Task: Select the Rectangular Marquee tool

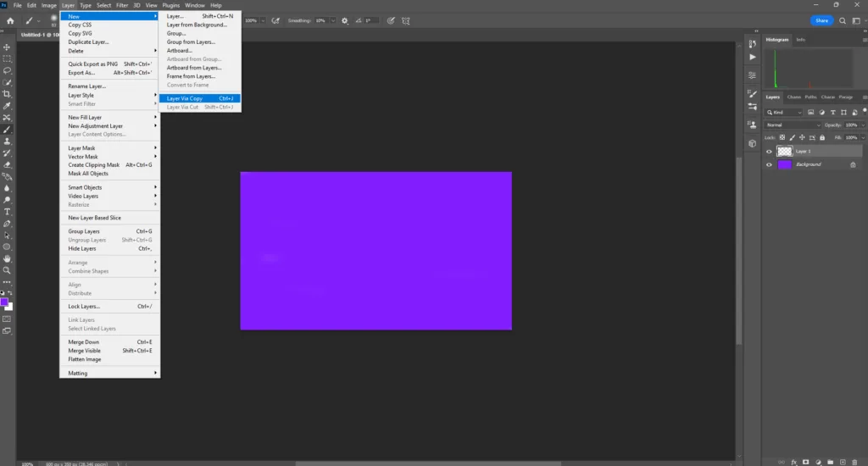Action: [7, 58]
